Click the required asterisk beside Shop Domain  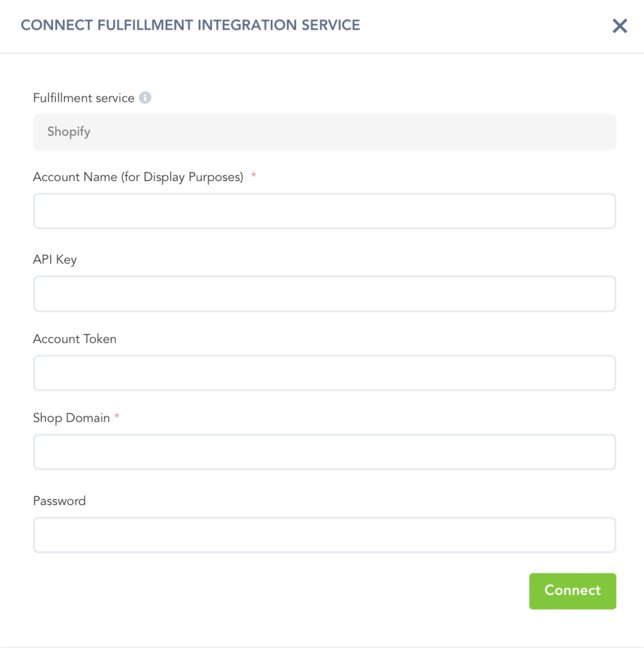click(117, 417)
